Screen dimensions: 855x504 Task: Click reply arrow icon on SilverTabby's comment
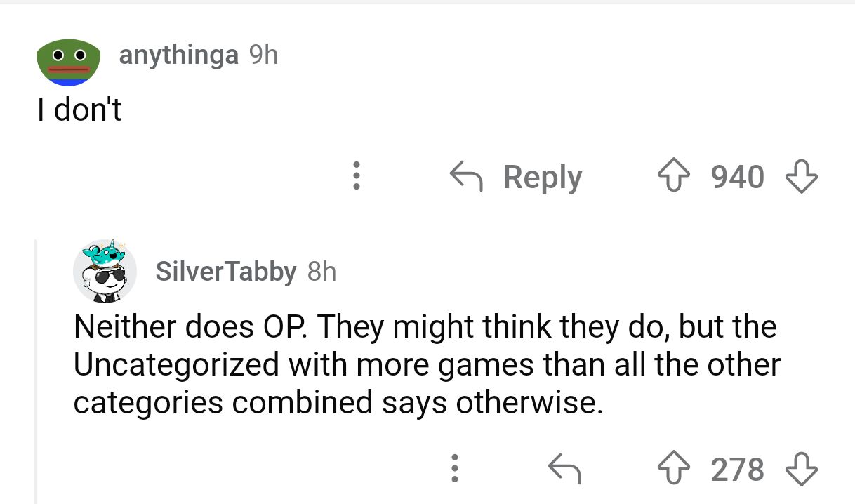pyautogui.click(x=565, y=470)
